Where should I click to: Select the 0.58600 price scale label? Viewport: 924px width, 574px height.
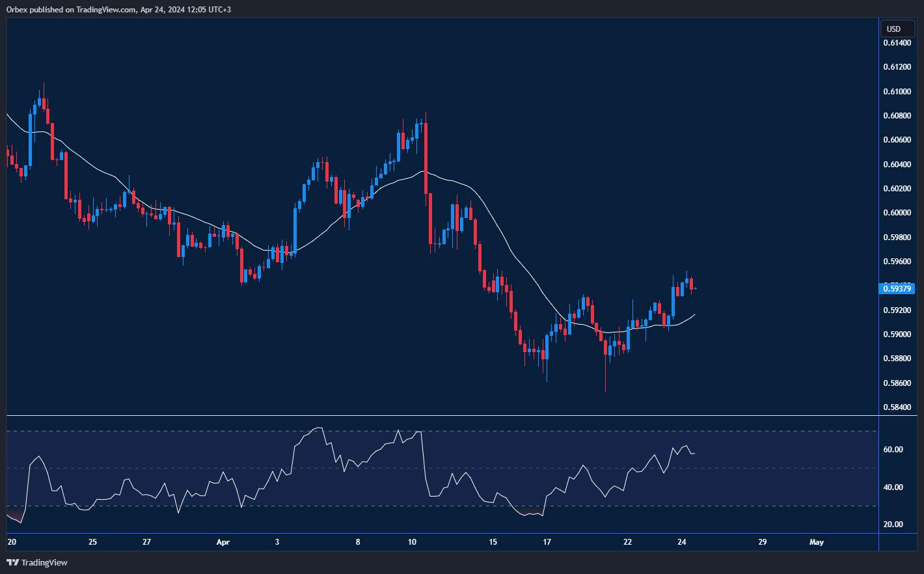coord(897,383)
